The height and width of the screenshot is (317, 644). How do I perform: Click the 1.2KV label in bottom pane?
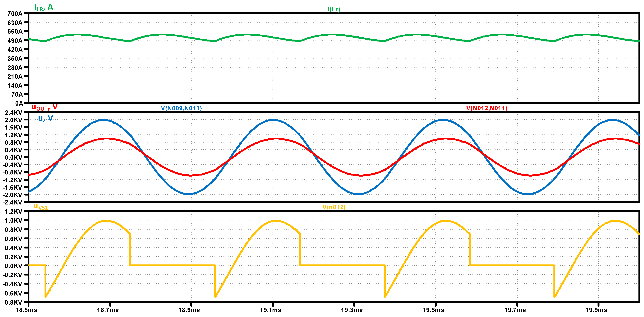(x=13, y=211)
